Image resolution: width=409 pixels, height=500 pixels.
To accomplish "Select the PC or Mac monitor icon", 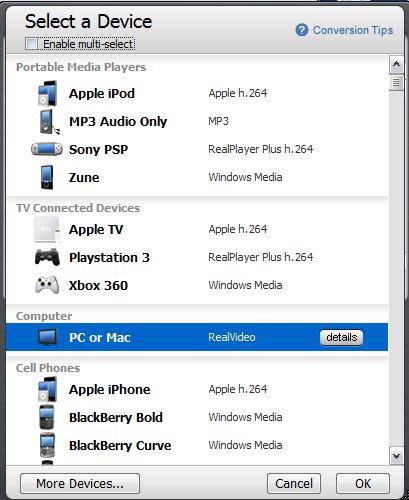I will pyautogui.click(x=47, y=337).
